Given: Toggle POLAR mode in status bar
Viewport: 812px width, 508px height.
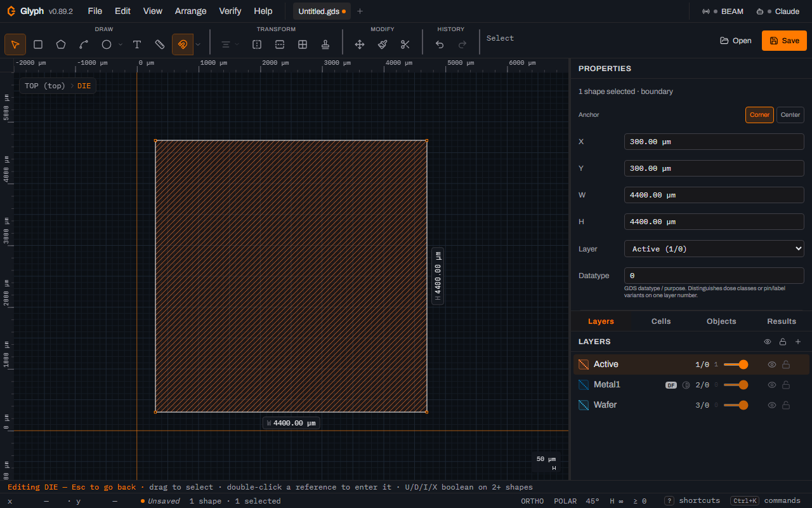Looking at the screenshot, I should coord(565,501).
